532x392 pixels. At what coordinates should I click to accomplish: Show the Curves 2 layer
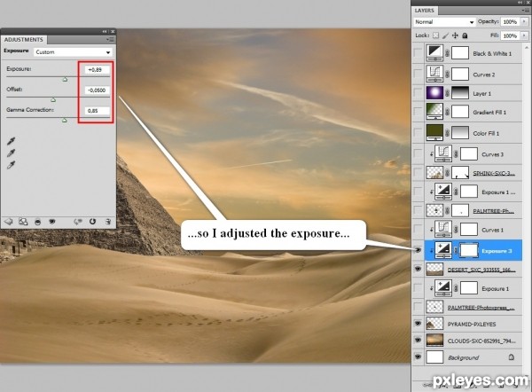418,74
